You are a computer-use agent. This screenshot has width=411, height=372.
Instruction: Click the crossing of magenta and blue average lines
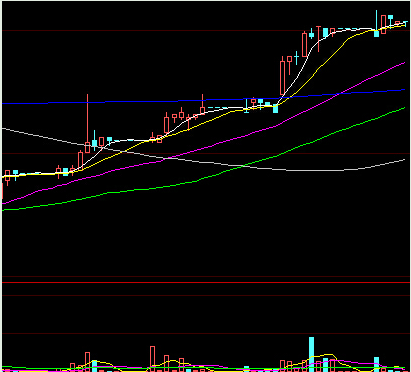click(x=337, y=94)
